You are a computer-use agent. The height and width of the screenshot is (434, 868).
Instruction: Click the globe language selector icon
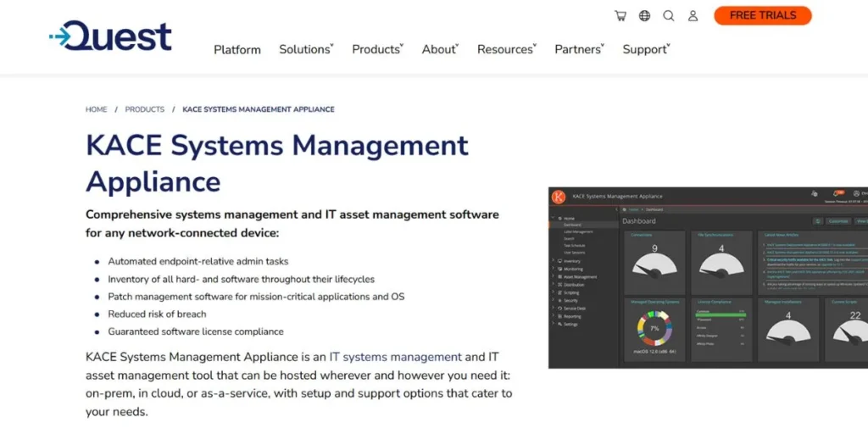tap(644, 15)
